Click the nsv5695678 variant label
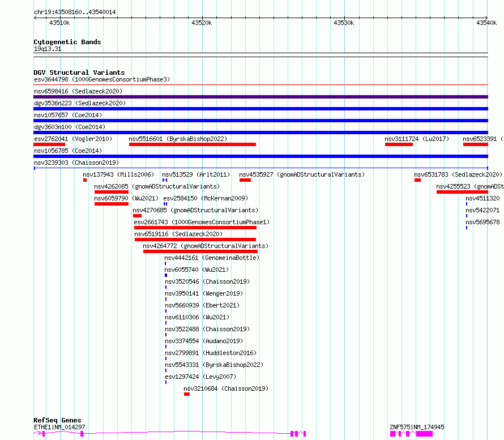 click(482, 222)
